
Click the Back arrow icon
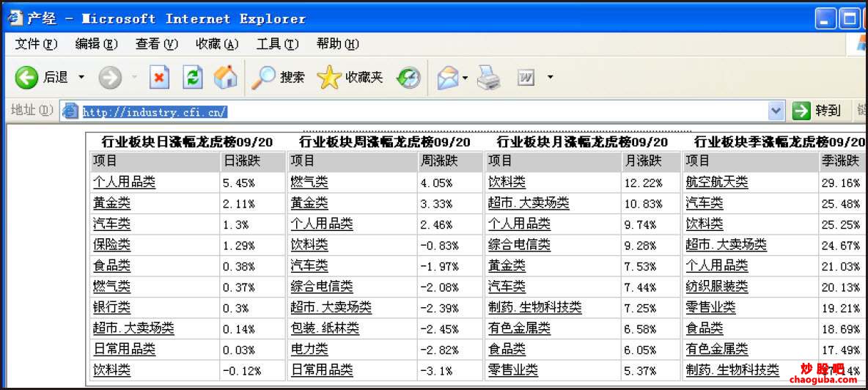(x=26, y=78)
